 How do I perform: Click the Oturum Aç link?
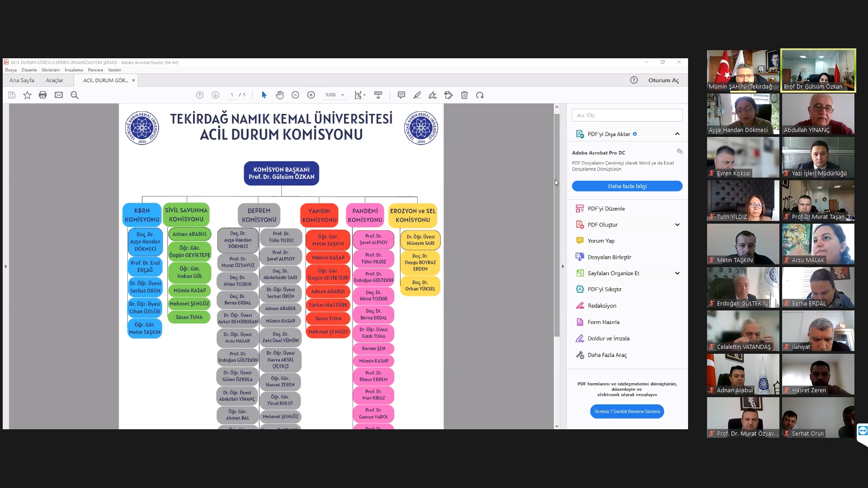pos(663,80)
